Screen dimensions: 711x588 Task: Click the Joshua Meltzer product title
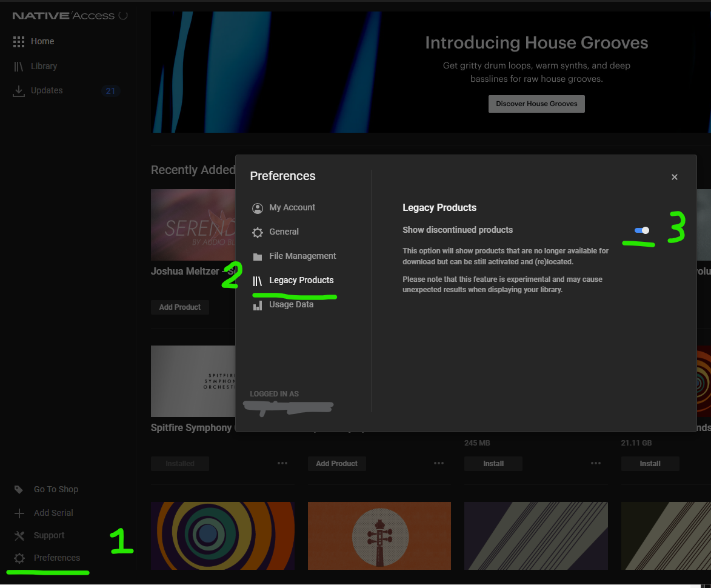[x=193, y=271]
